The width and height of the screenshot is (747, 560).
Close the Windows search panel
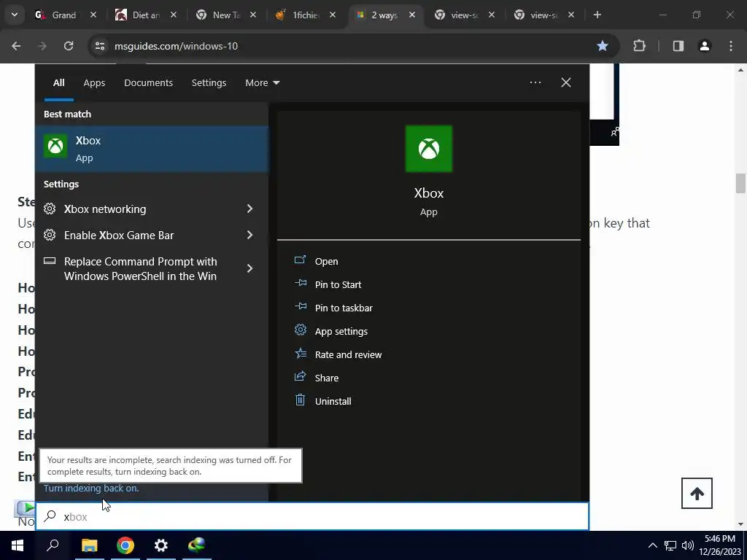point(566,82)
